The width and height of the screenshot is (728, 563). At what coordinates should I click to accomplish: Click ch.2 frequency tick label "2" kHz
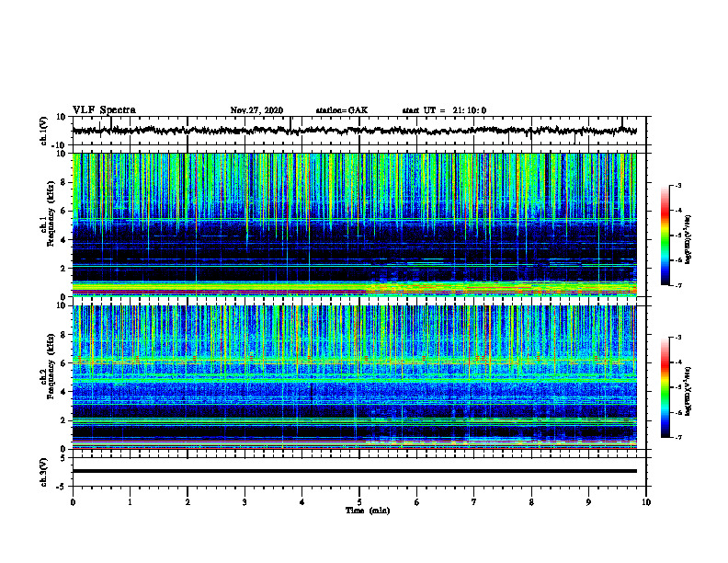coord(63,420)
